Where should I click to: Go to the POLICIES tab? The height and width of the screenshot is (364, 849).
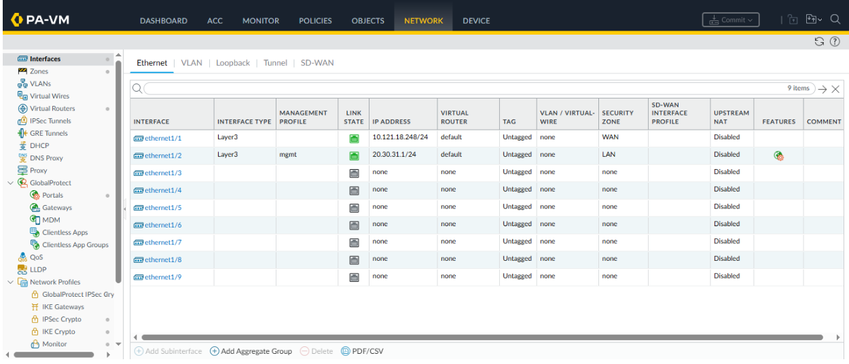click(316, 21)
